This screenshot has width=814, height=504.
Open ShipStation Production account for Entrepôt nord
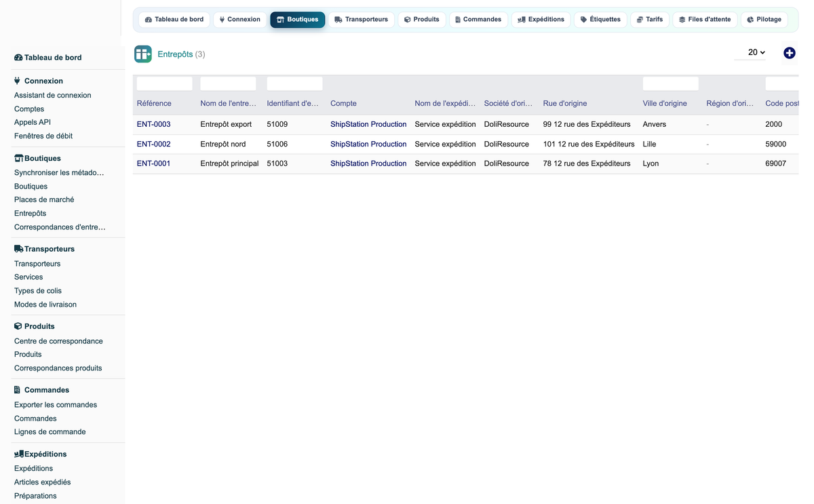[368, 144]
